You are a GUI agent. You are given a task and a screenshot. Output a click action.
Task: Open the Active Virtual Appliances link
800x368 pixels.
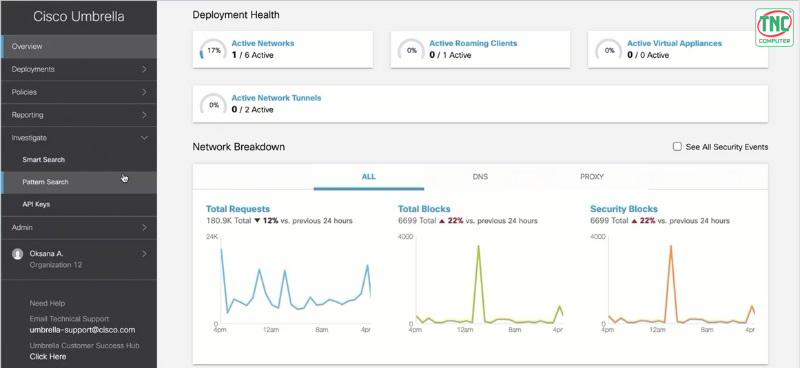point(674,43)
